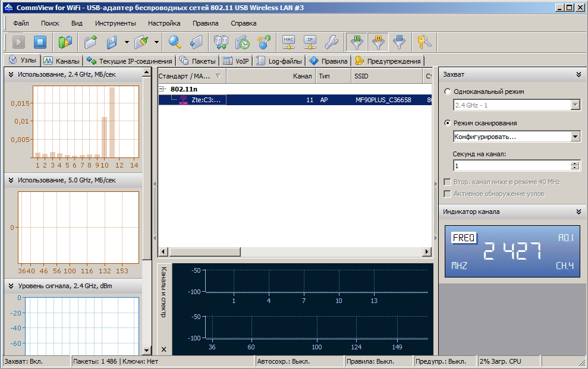Switch to the VoIP tab

point(236,61)
